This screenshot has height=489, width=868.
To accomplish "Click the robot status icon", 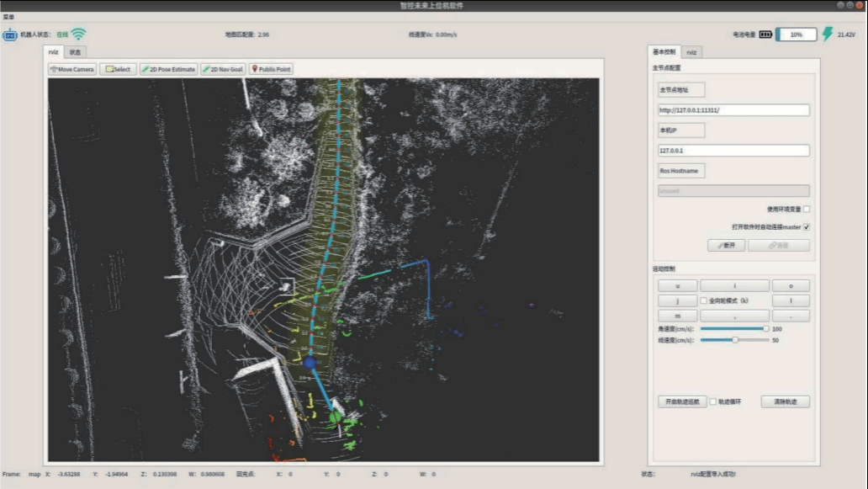I will [10, 35].
